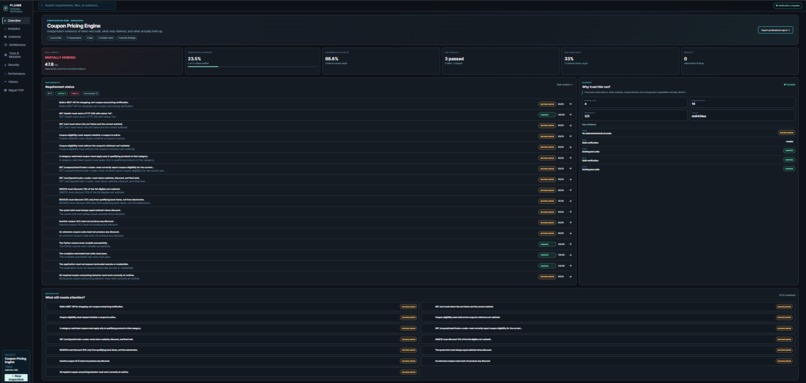Click the 0 security findings chip

[x=127, y=38]
